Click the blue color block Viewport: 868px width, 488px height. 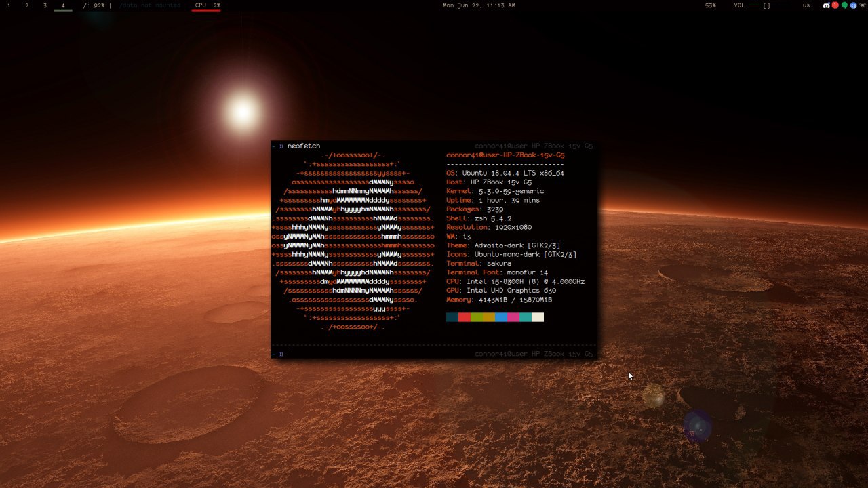(x=501, y=317)
